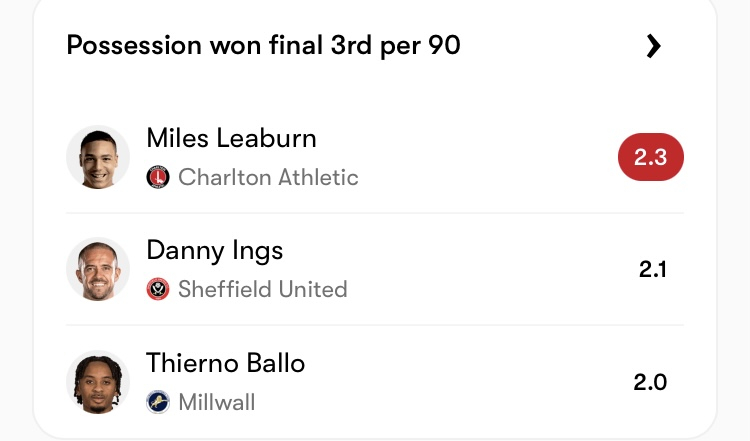Select the Millwall club badge icon
The width and height of the screenshot is (750, 441).
point(158,402)
